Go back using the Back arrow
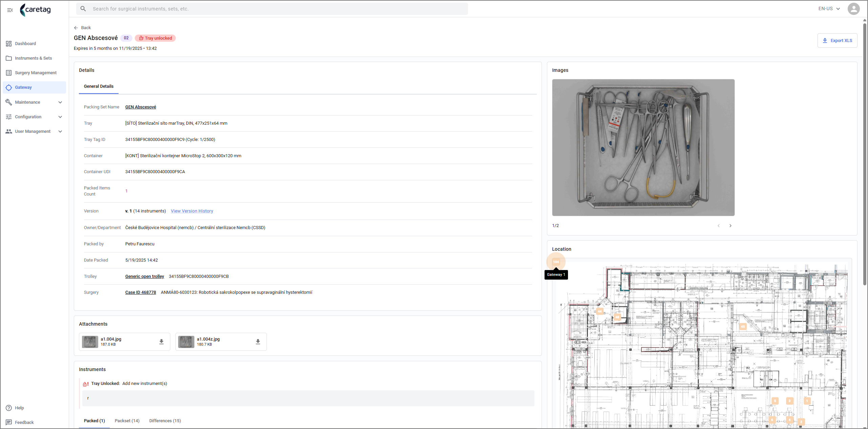The width and height of the screenshot is (868, 429). 82,28
